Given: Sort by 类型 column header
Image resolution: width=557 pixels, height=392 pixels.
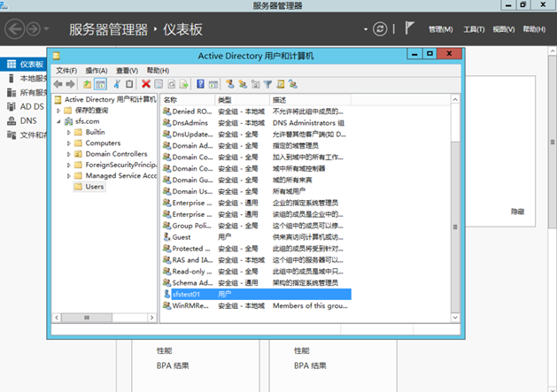Looking at the screenshot, I should click(243, 100).
